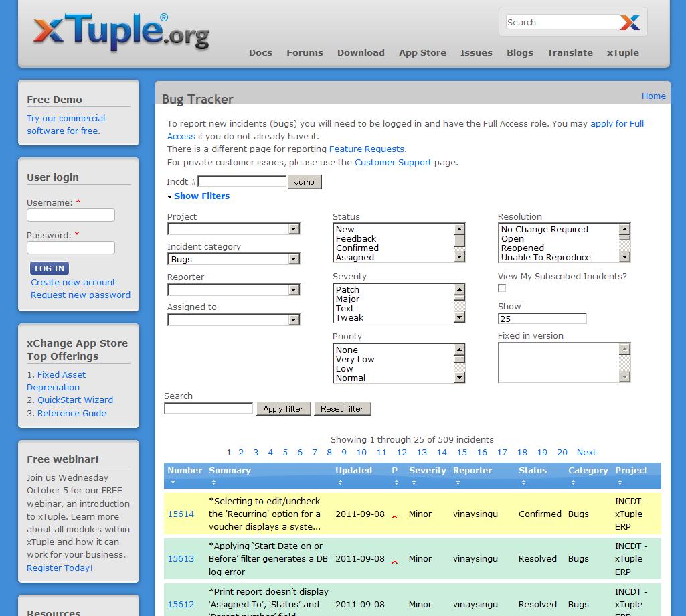Go to page 10 of incidents

pyautogui.click(x=361, y=452)
